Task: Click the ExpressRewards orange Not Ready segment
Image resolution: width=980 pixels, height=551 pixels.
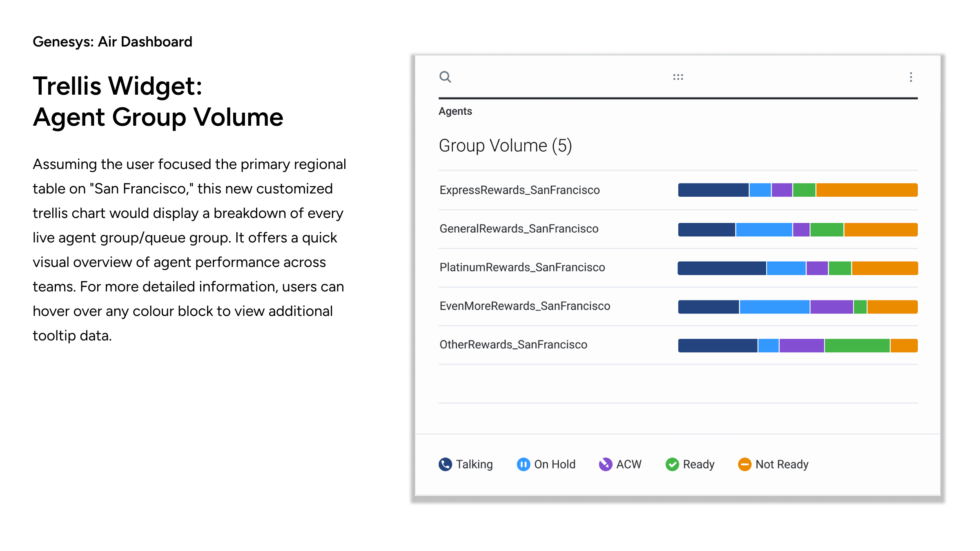Action: (x=866, y=190)
